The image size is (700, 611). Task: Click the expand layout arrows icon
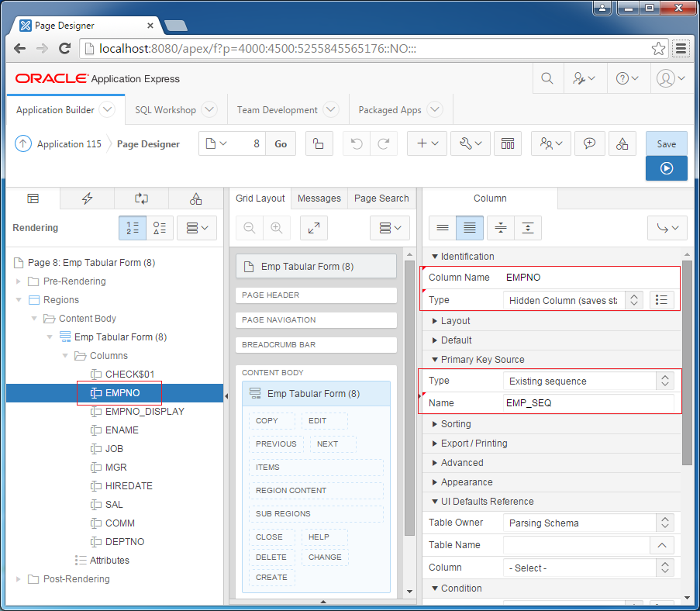314,228
